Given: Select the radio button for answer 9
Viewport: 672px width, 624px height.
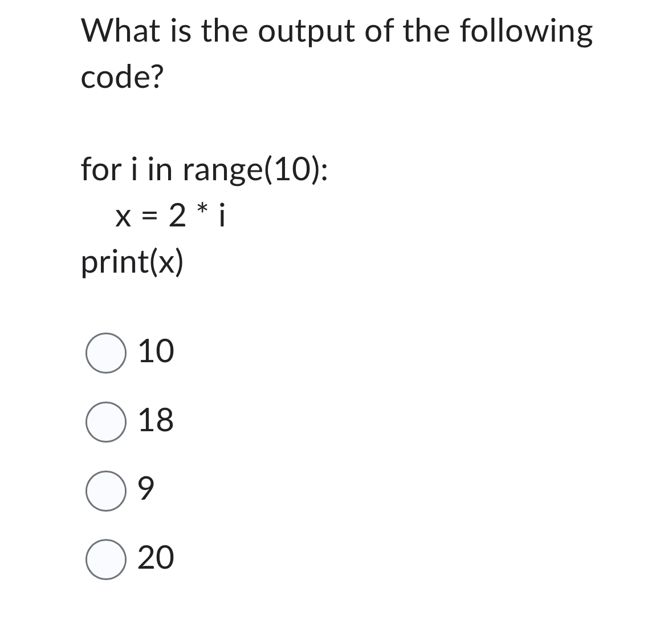Looking at the screenshot, I should coord(107,491).
